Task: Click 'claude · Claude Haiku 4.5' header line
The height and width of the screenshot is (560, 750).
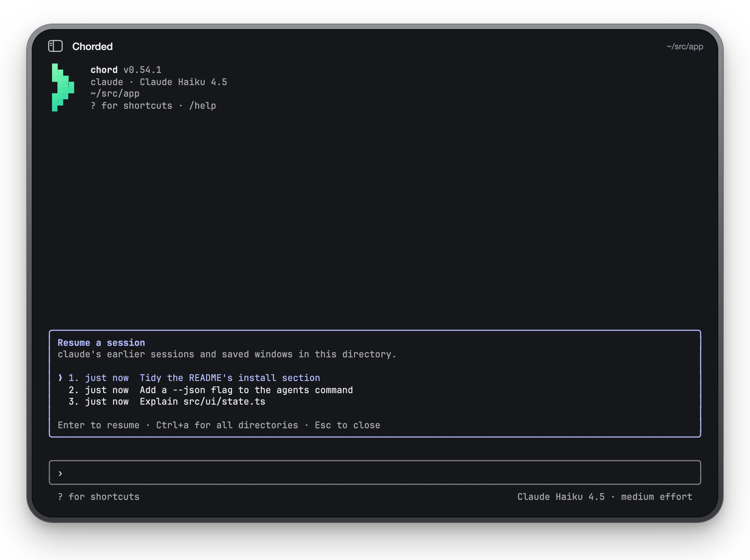Action: coord(159,82)
